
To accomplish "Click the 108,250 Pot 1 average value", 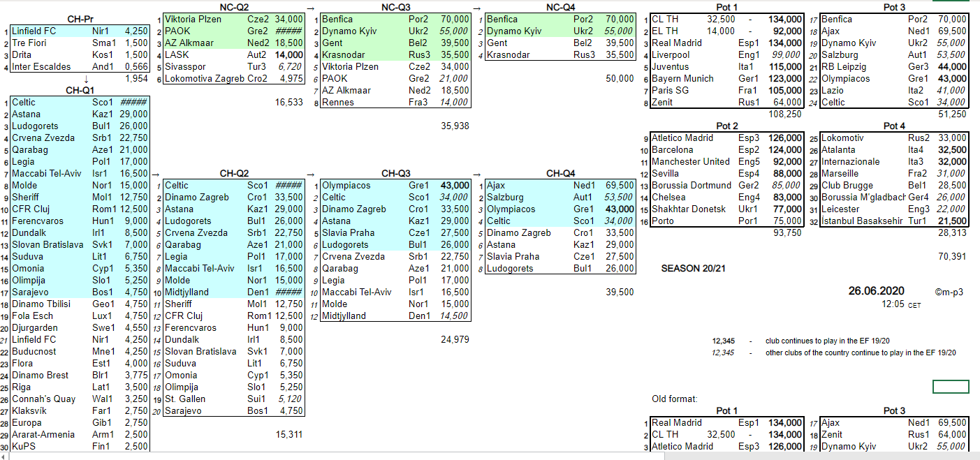I will 784,114.
